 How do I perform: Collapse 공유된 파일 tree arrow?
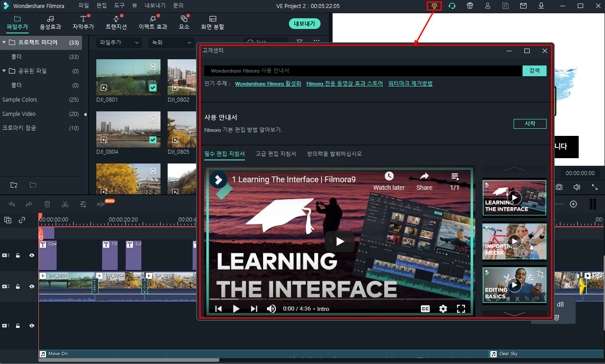(4, 71)
